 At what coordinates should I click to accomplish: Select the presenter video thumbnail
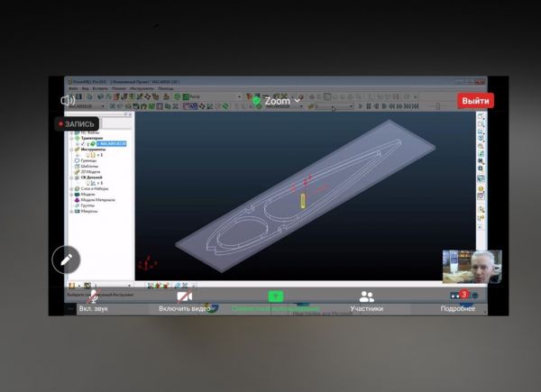(x=471, y=267)
